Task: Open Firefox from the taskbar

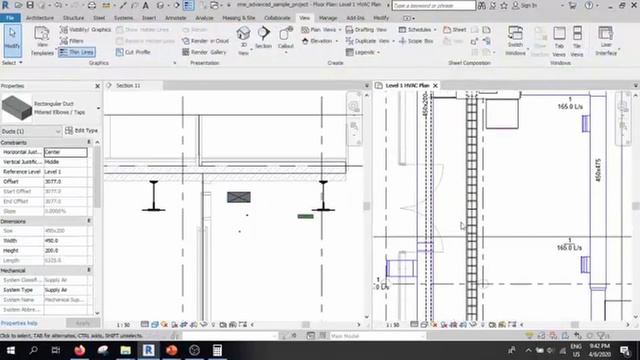Action: click(80, 350)
